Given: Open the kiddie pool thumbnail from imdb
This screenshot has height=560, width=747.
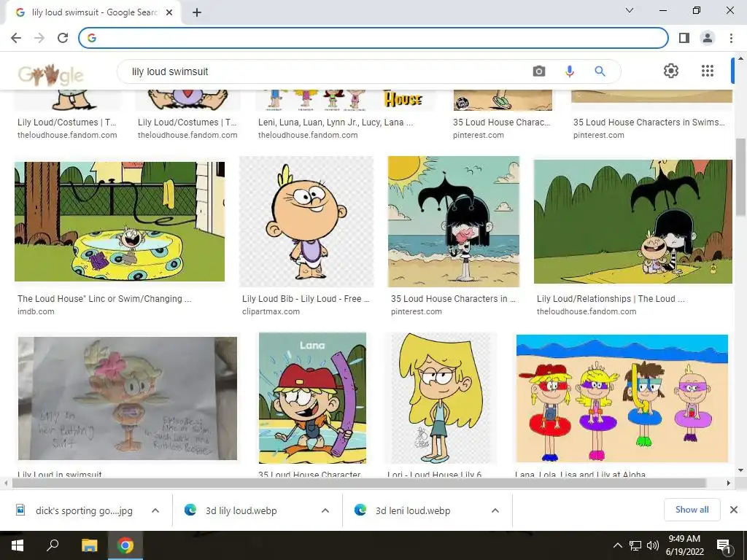Looking at the screenshot, I should pyautogui.click(x=120, y=222).
